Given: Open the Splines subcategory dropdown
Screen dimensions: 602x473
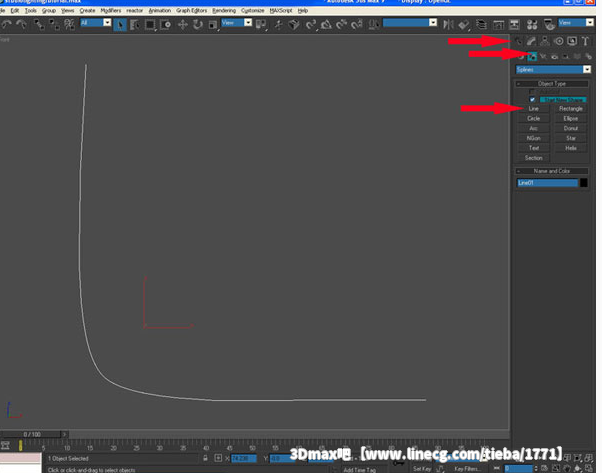Looking at the screenshot, I should [x=553, y=69].
